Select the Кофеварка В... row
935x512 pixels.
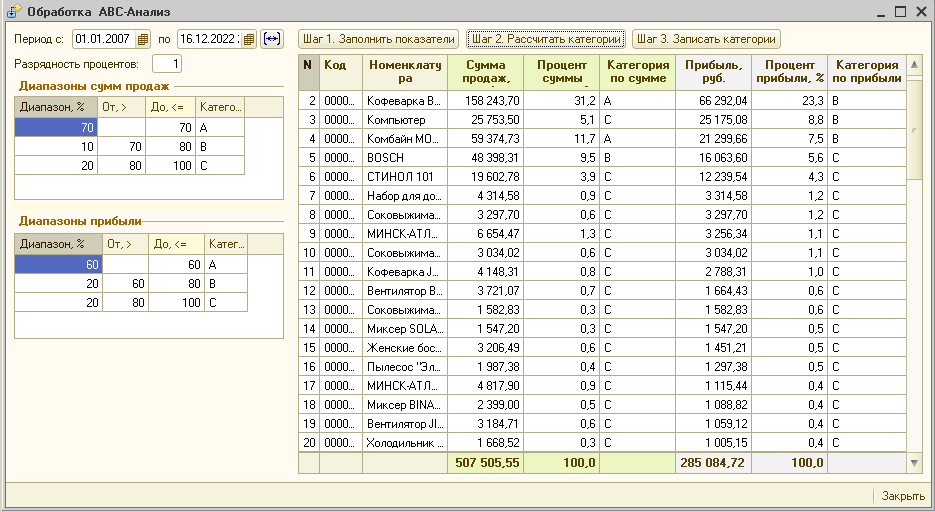click(602, 101)
